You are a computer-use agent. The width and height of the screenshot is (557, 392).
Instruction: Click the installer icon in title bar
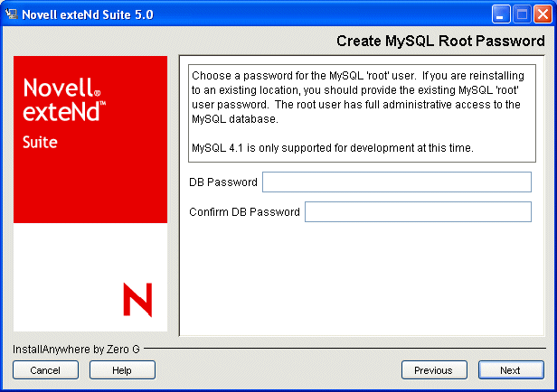12,14
